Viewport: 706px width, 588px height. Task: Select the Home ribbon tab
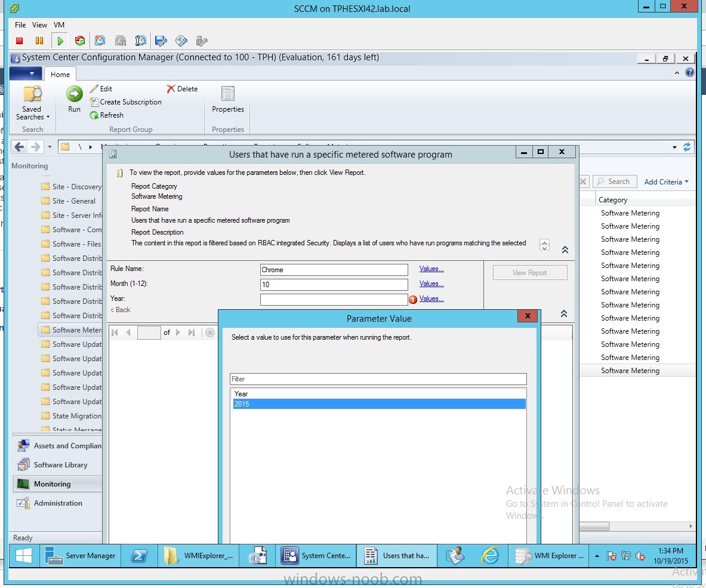tap(60, 74)
